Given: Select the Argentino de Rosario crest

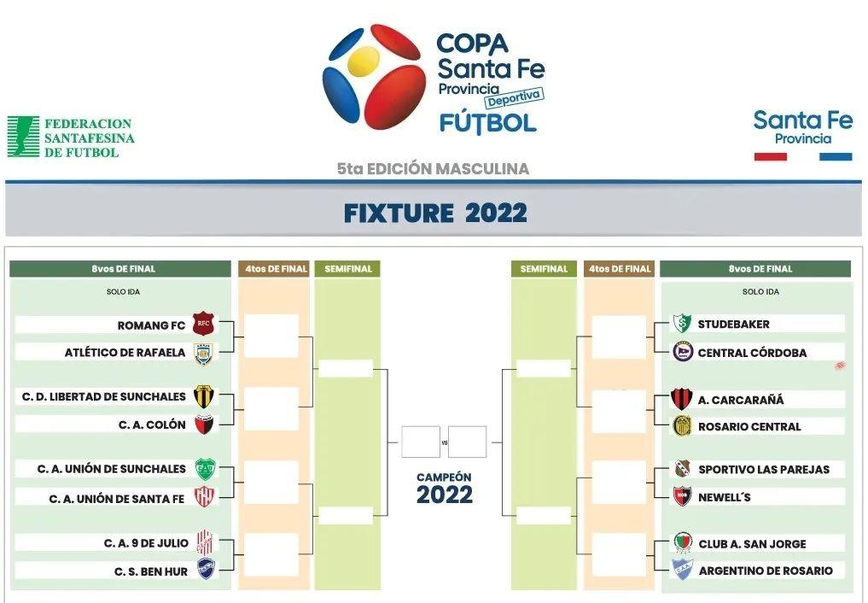Looking at the screenshot, I should click(x=681, y=570).
